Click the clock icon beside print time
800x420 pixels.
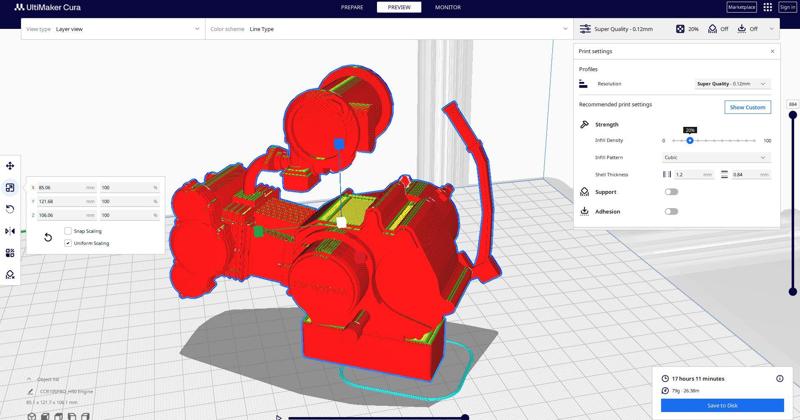coord(665,379)
